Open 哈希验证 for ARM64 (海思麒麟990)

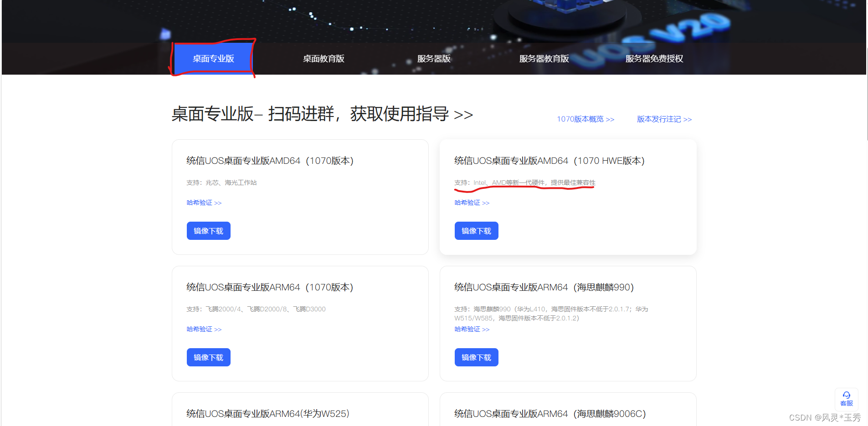point(472,329)
